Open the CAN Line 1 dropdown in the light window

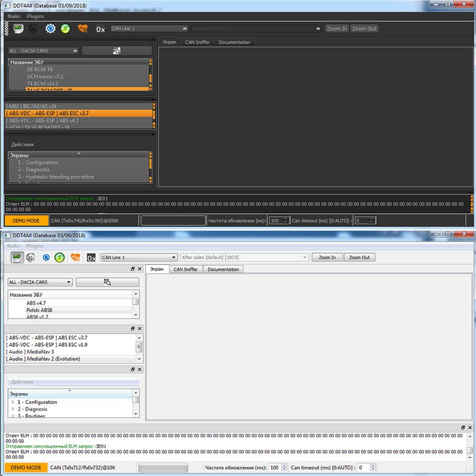pyautogui.click(x=139, y=258)
